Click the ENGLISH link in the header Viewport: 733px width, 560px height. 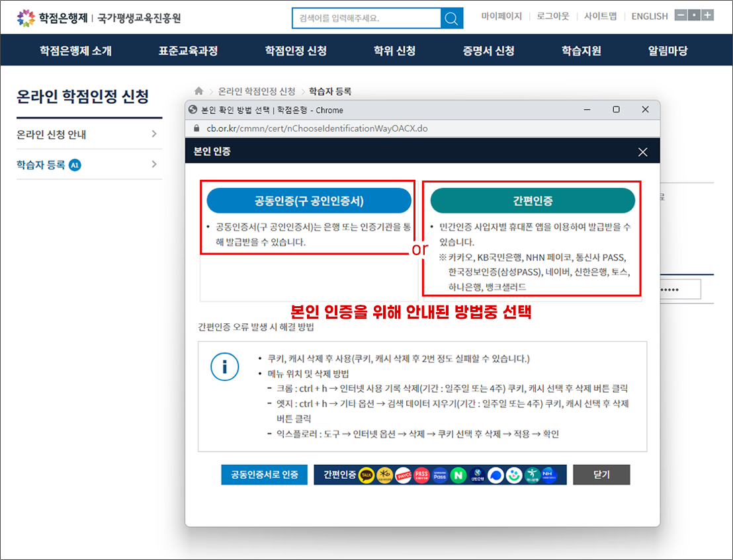(x=649, y=17)
